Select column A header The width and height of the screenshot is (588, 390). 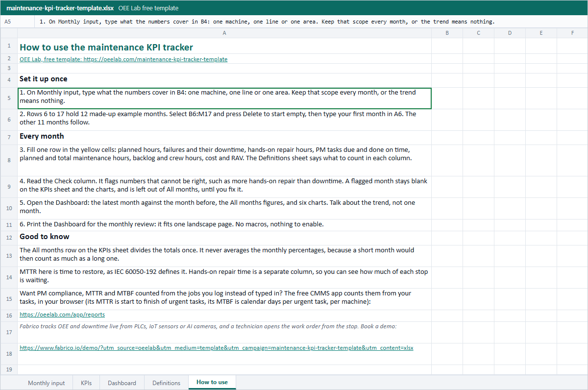click(x=224, y=33)
